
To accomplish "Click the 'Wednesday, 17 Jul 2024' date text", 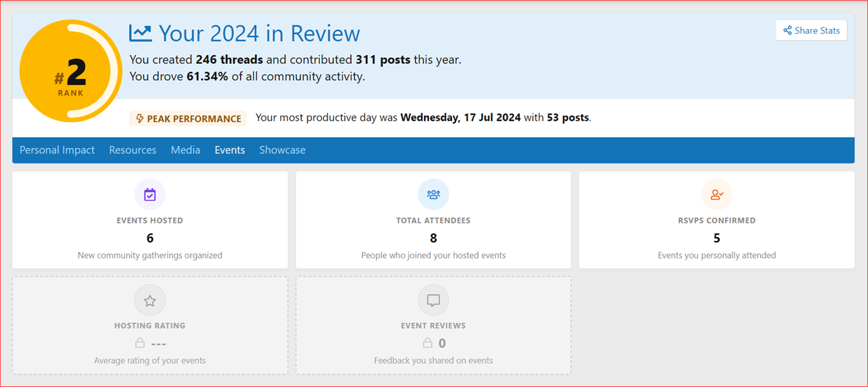I will click(461, 117).
